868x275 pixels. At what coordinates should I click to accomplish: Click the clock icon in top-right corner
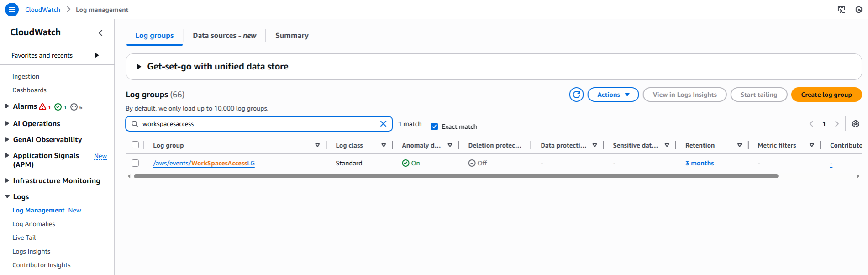coord(858,10)
